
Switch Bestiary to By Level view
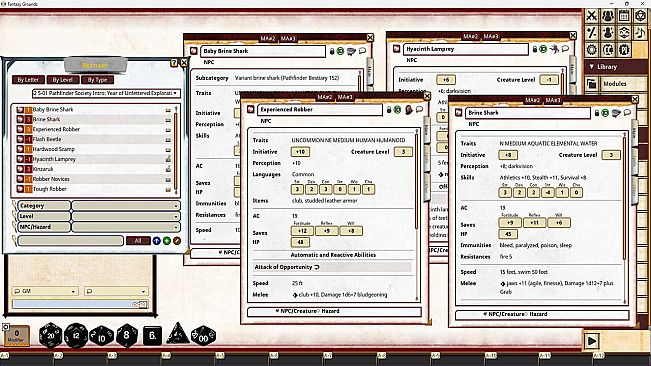[x=63, y=80]
